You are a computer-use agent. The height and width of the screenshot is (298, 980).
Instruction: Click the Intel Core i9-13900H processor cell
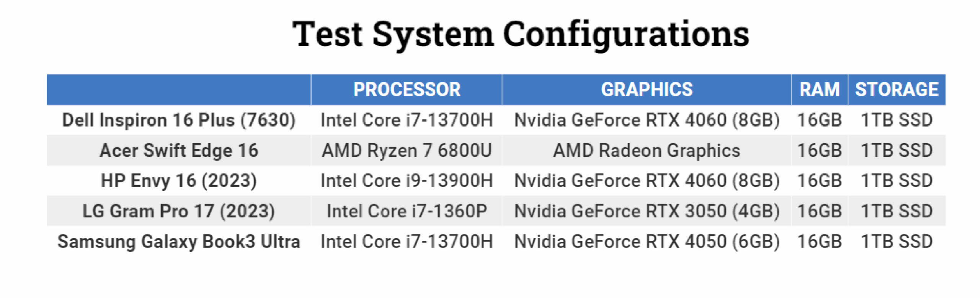(x=407, y=181)
